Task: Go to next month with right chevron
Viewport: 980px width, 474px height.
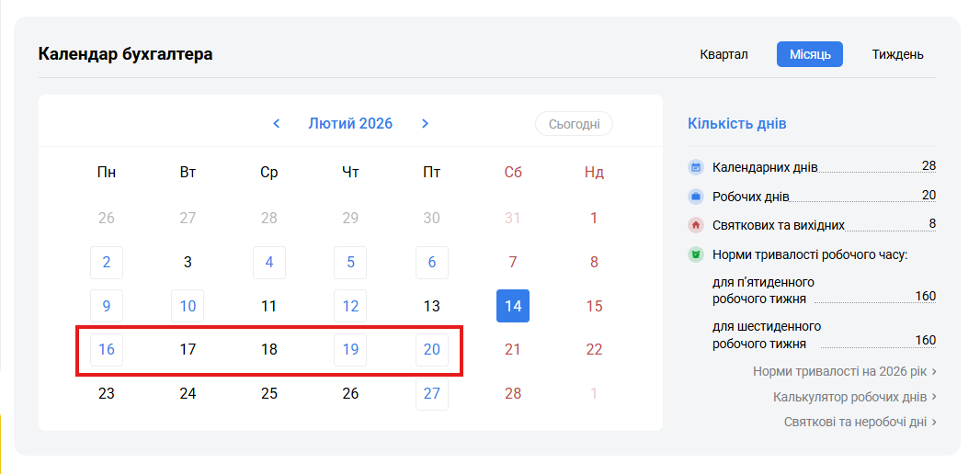Action: pos(425,124)
